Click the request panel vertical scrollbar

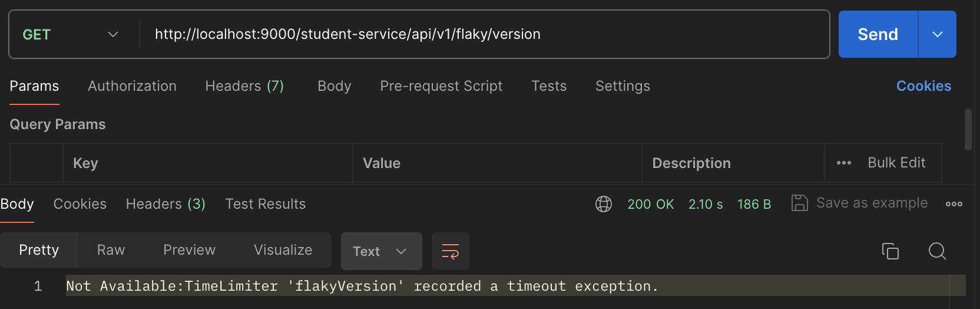click(968, 129)
